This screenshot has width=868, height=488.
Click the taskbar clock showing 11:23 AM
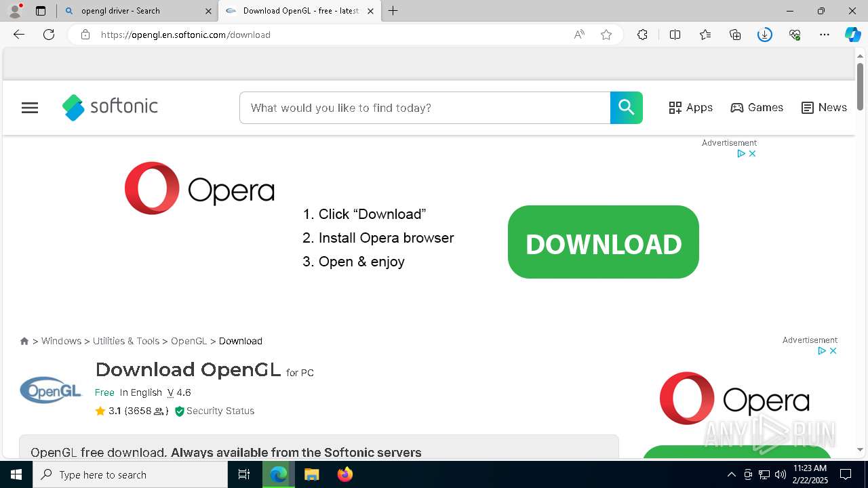tap(810, 474)
